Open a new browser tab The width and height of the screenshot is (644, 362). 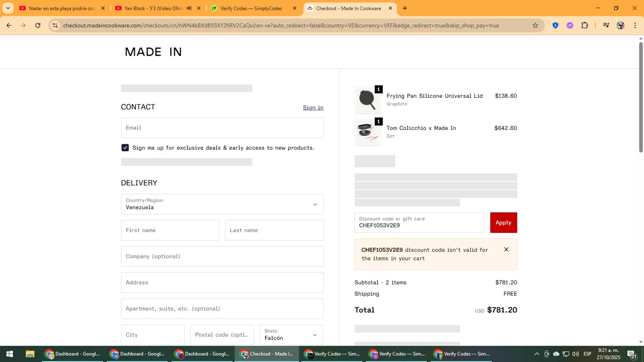point(404,8)
